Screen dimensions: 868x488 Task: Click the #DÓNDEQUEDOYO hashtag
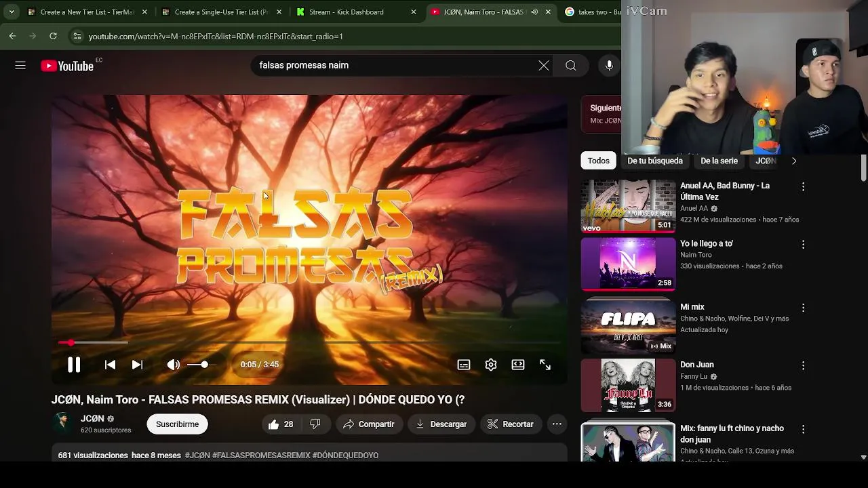pyautogui.click(x=345, y=455)
